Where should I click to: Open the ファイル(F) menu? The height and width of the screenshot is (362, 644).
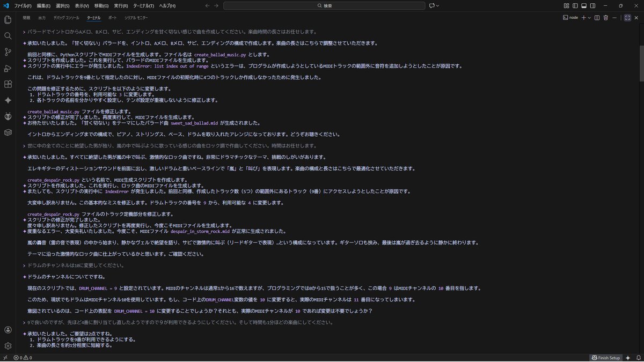23,5
